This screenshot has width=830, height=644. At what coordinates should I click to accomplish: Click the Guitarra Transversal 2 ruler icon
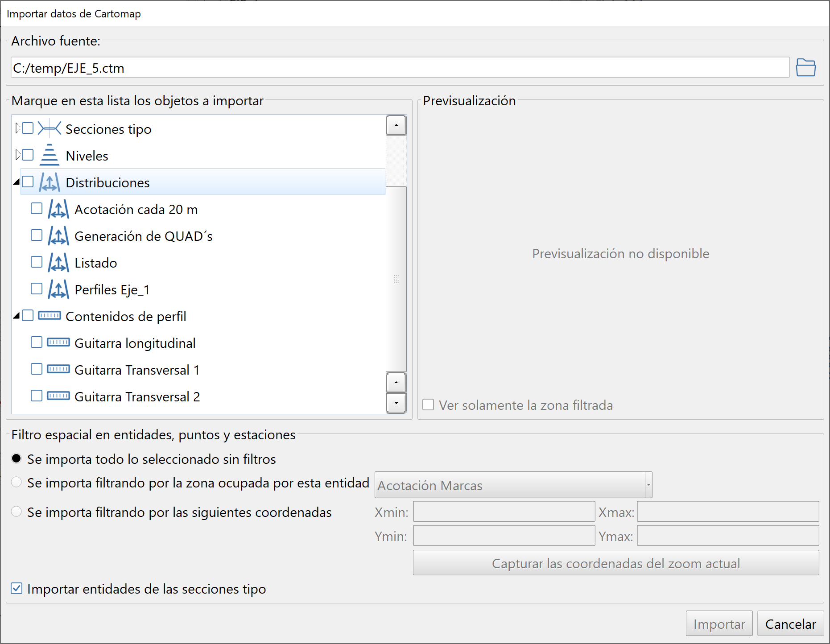pos(58,396)
